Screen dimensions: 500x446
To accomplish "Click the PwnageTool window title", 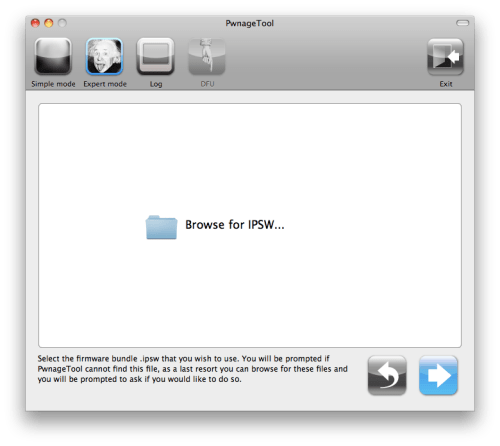I will click(250, 23).
